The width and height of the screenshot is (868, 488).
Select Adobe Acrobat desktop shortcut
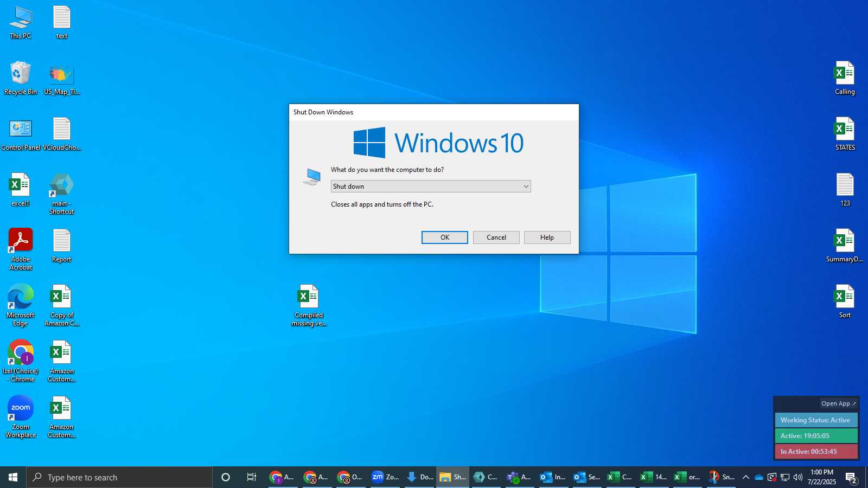click(x=21, y=249)
